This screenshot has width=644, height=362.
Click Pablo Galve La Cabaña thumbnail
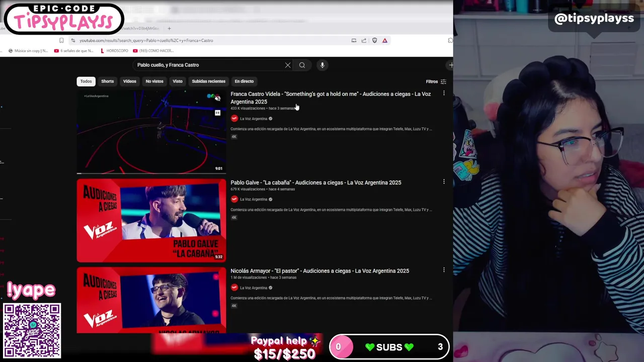point(151,220)
